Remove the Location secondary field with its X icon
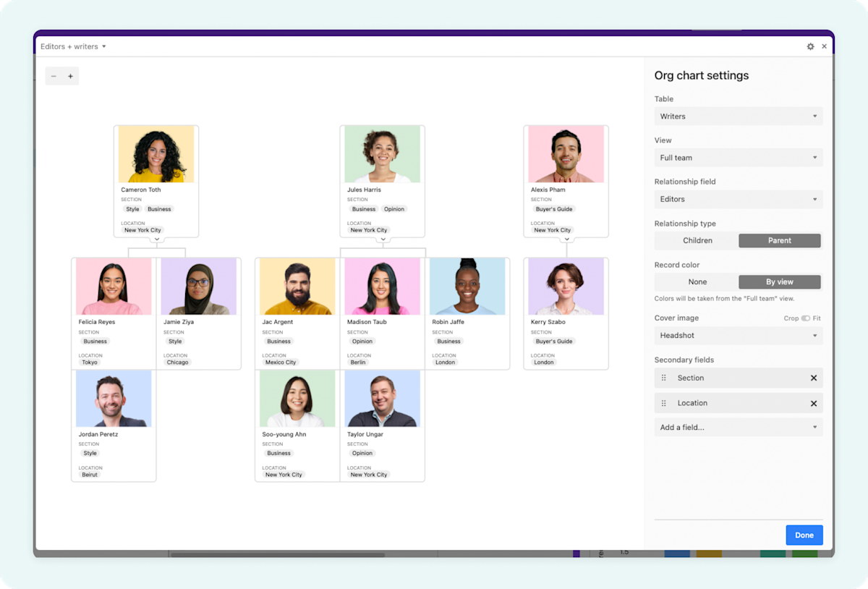The height and width of the screenshot is (589, 868). (813, 403)
